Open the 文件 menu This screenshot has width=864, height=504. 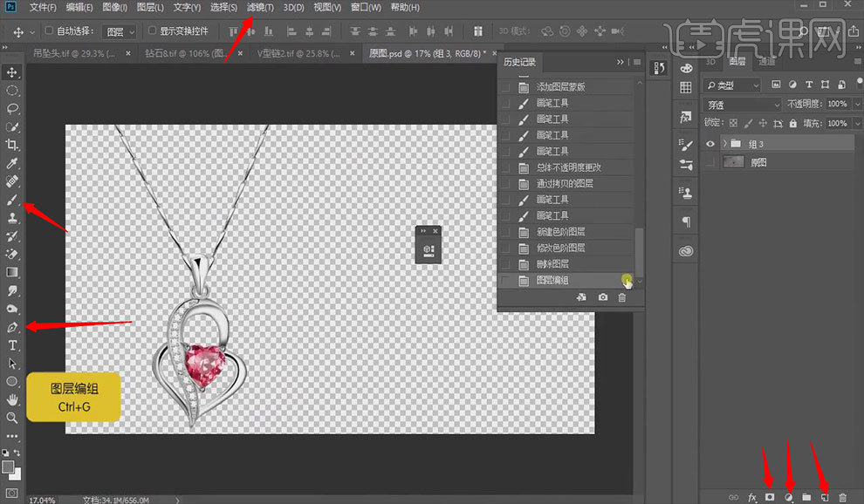click(43, 8)
